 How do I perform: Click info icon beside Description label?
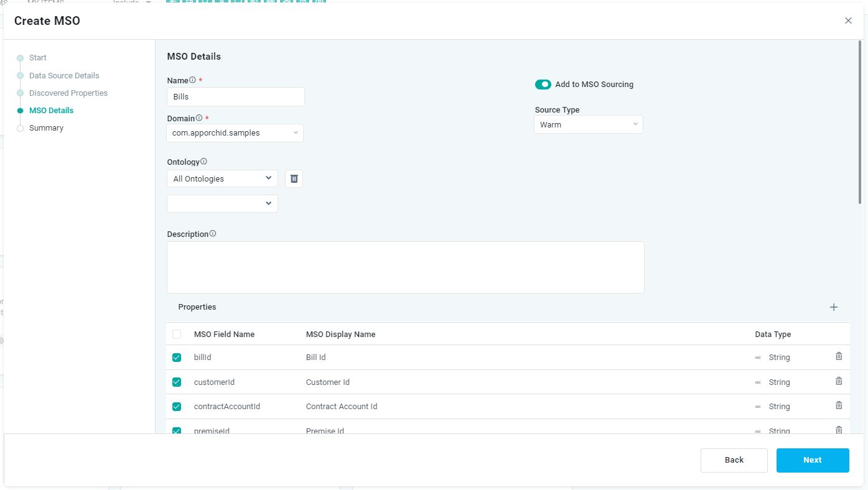click(x=213, y=234)
